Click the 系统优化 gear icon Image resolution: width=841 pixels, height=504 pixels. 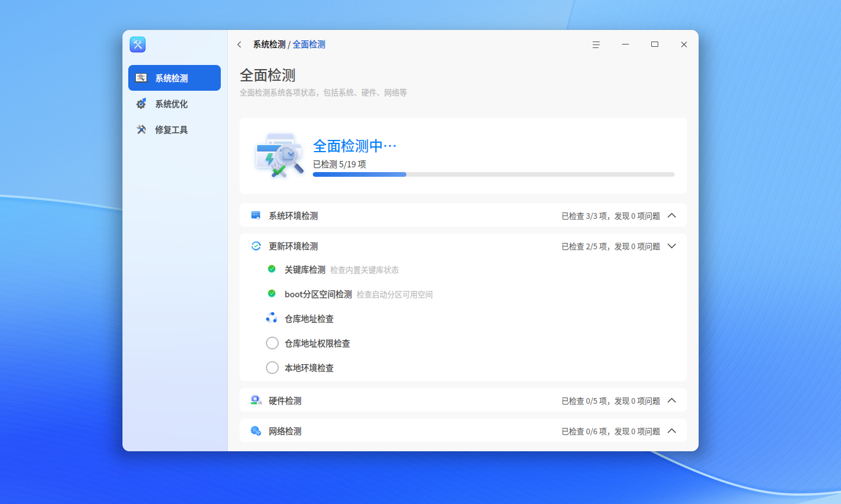pos(141,104)
